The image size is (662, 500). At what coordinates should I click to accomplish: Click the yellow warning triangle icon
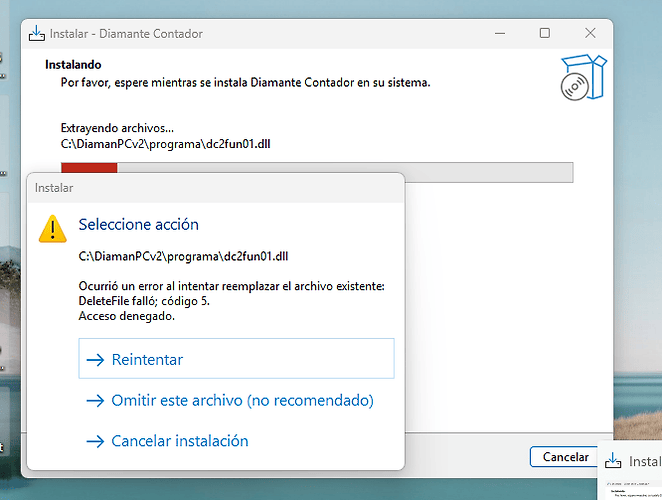pyautogui.click(x=52, y=229)
